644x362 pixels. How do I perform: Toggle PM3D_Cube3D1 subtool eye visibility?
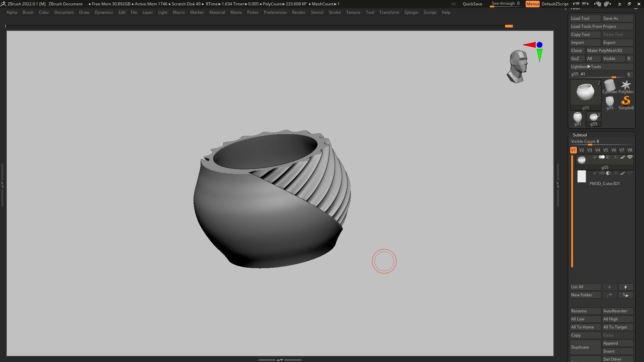(630, 173)
